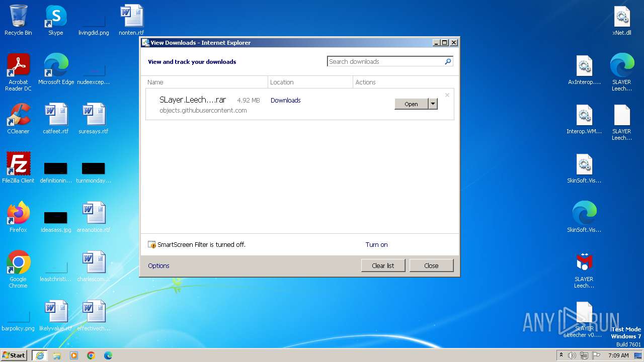The image size is (644, 362).
Task: Open the Downloads location link
Action: click(285, 100)
